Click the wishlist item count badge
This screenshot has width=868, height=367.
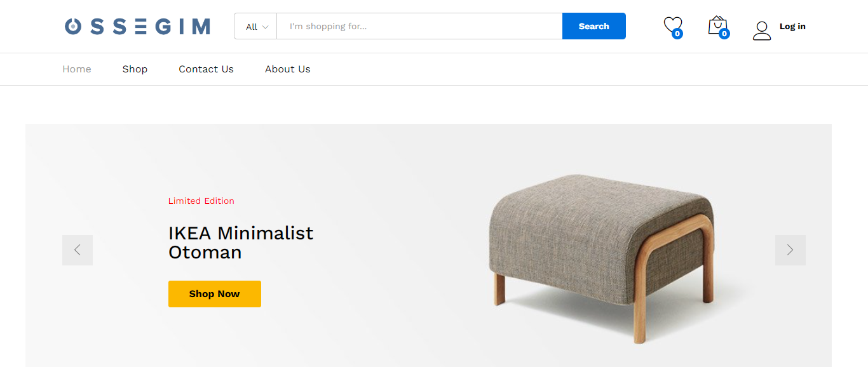click(677, 34)
